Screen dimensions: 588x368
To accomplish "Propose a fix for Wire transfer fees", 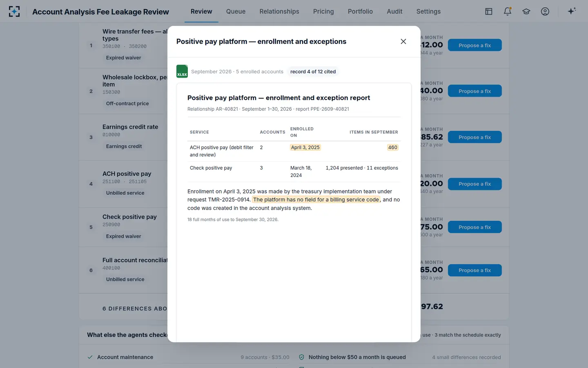I will pos(474,45).
